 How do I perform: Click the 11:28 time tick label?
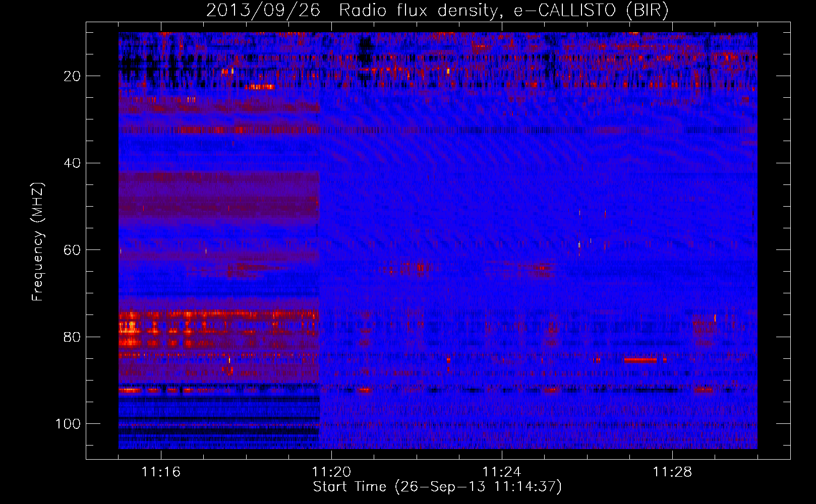tap(672, 472)
